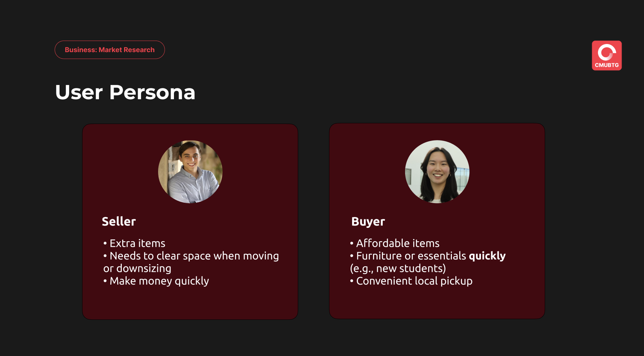
Task: Click the CMUBTG text under the logo
Action: 607,65
